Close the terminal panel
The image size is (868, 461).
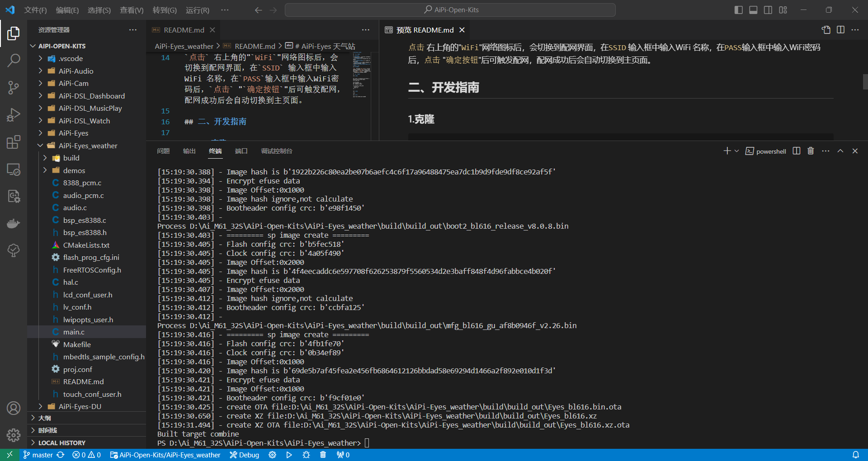(855, 151)
